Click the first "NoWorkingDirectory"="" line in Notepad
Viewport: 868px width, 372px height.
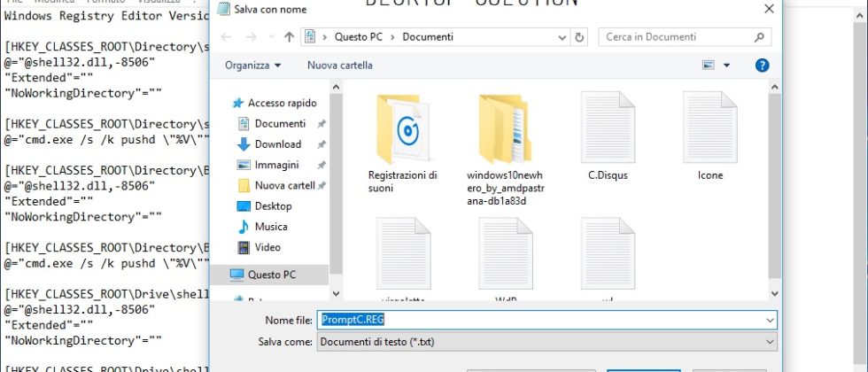83,93
